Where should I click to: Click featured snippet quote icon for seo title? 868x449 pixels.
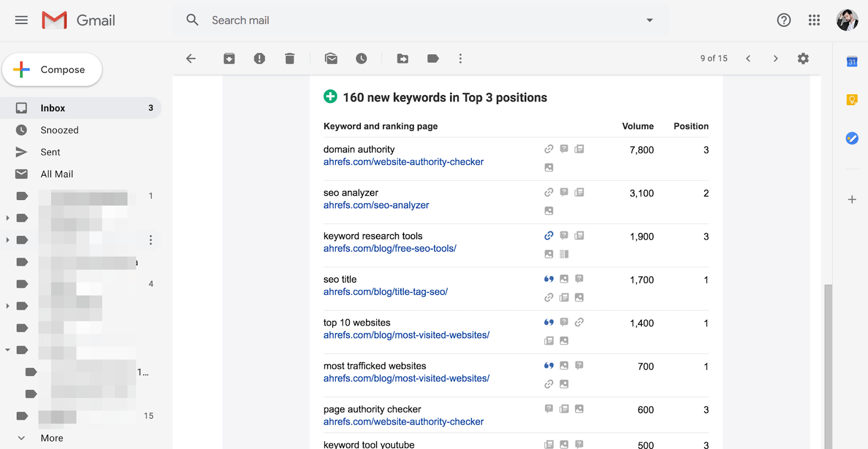pyautogui.click(x=549, y=279)
